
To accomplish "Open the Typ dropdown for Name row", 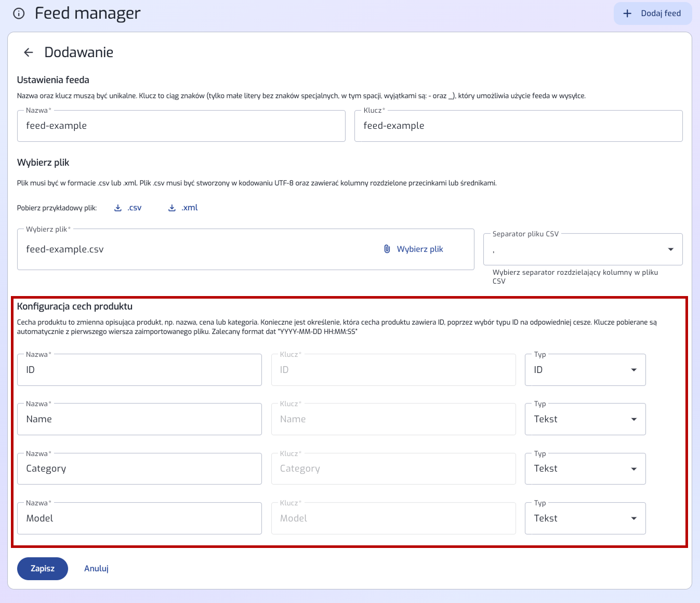I will click(585, 419).
